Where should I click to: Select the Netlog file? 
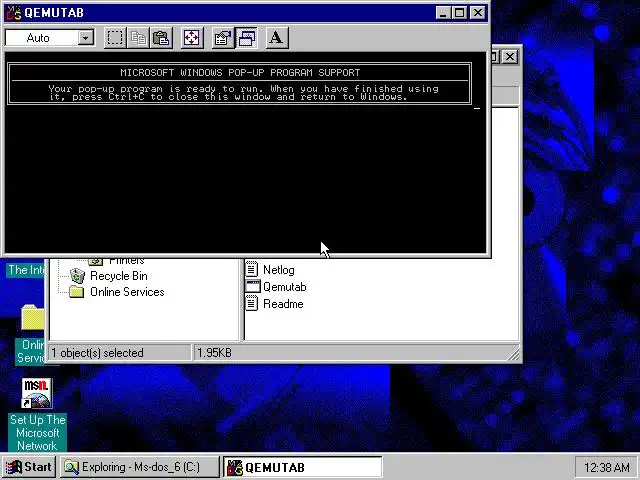279,270
